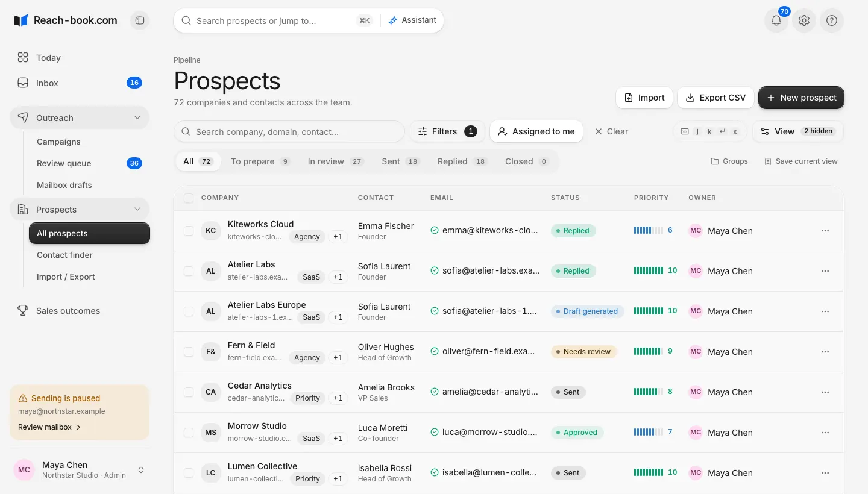Open row actions for Fern & Field
The width and height of the screenshot is (868, 494).
click(825, 352)
